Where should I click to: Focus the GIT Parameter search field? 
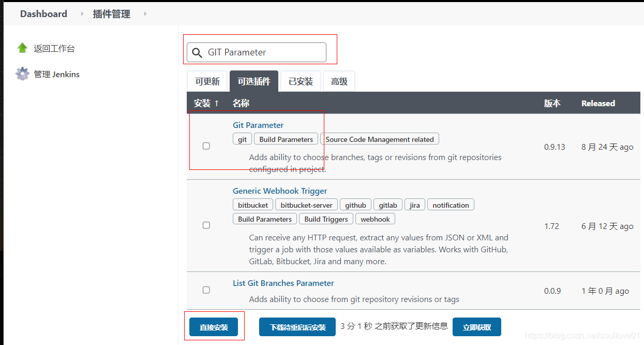(x=257, y=52)
